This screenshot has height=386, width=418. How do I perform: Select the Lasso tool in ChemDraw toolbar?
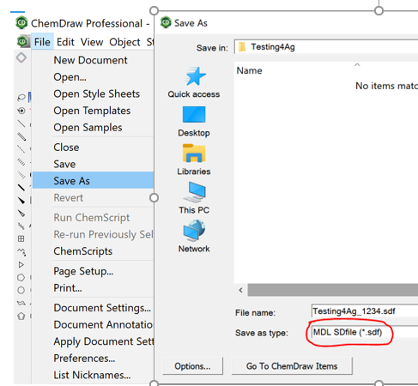(21, 98)
